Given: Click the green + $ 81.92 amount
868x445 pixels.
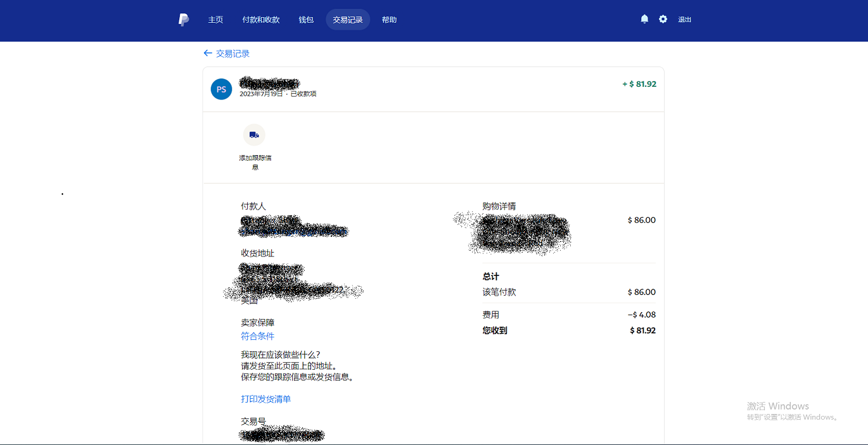Looking at the screenshot, I should 639,84.
